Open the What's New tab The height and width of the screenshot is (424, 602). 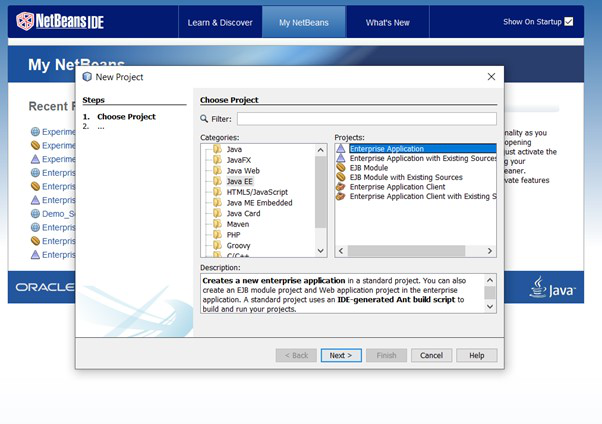click(387, 22)
